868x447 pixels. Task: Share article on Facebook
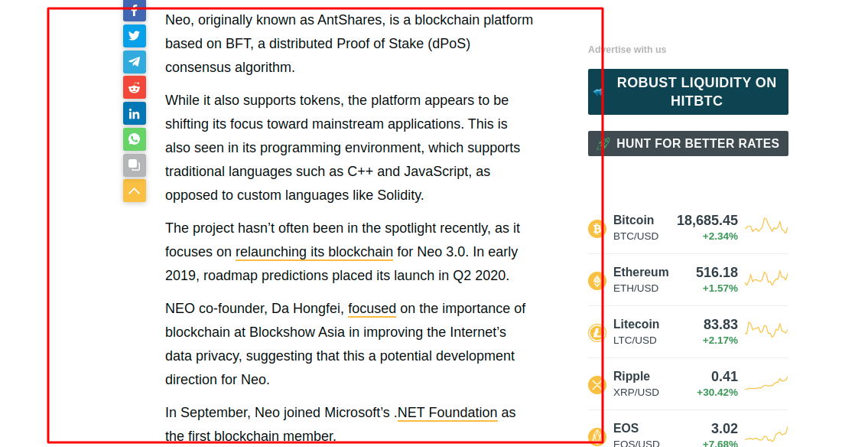click(x=135, y=11)
